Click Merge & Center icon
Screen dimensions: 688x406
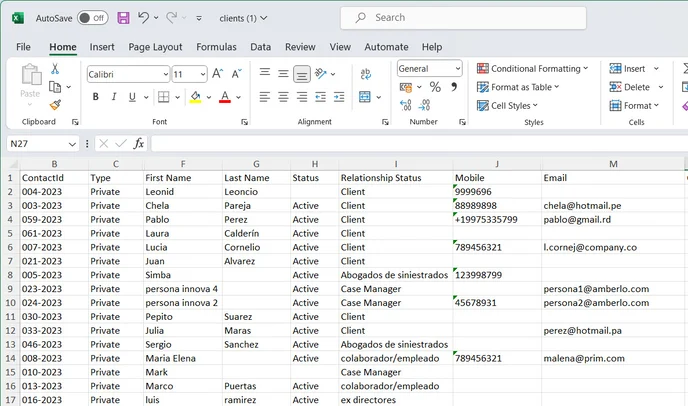click(x=365, y=97)
